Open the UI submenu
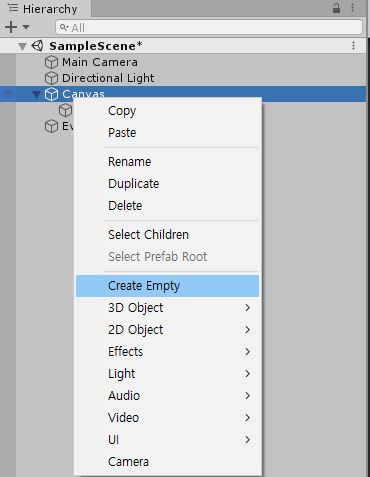 [x=168, y=440]
